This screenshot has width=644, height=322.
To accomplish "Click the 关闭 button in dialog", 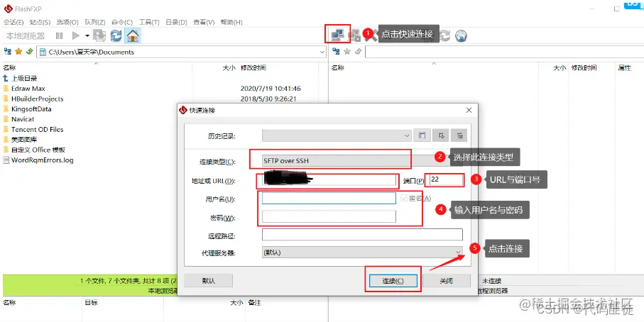I will [x=447, y=281].
